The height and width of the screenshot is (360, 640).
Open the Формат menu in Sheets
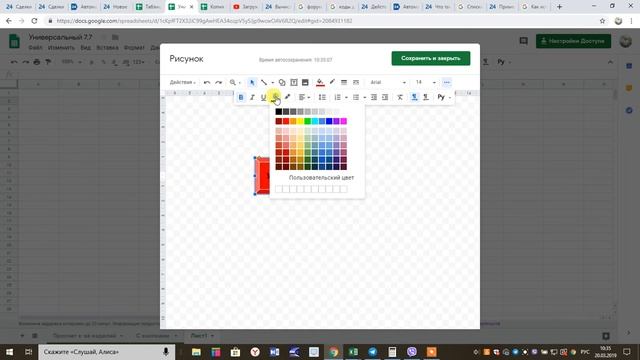(x=134, y=48)
